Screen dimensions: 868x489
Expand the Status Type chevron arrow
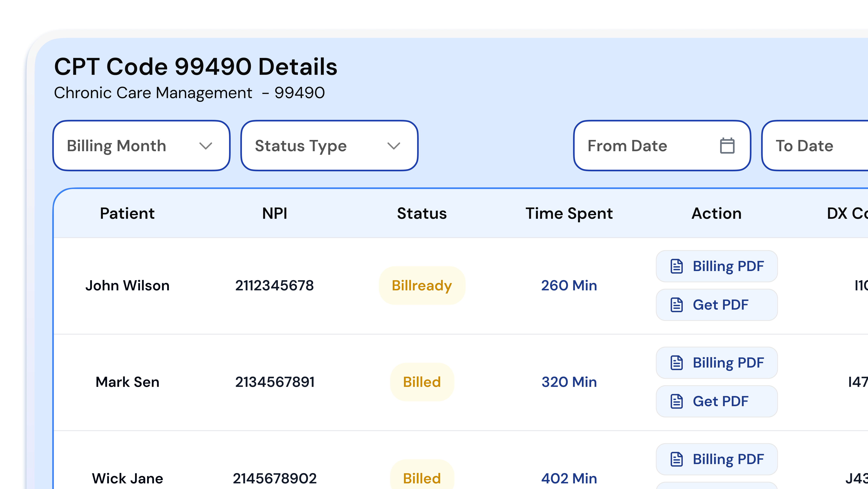coord(394,146)
